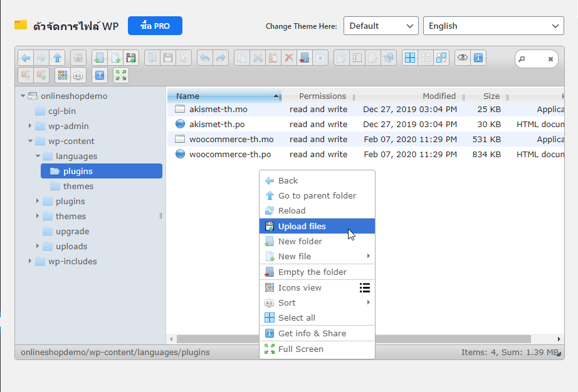
Task: Open New file submenu in context menu
Action: (x=317, y=256)
